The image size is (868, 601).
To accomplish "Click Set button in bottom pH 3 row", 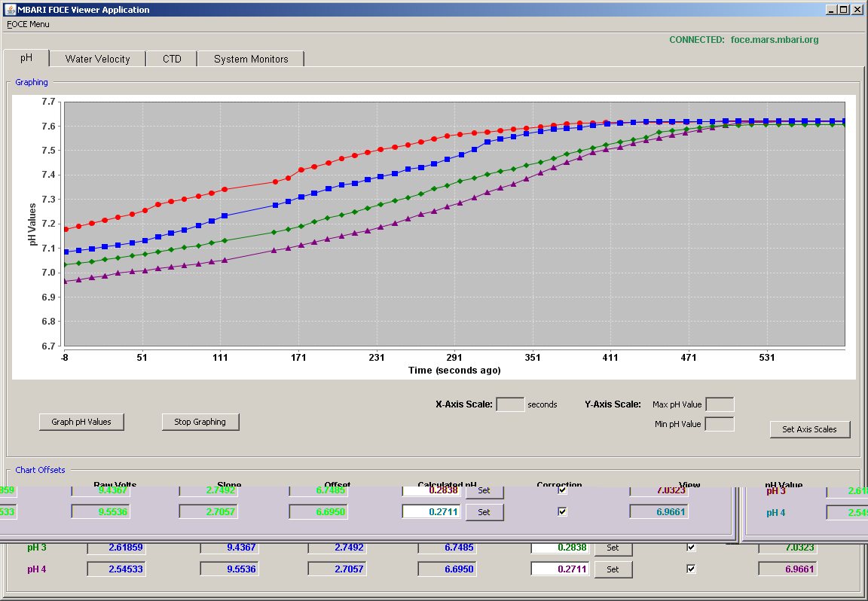I will click(x=613, y=548).
